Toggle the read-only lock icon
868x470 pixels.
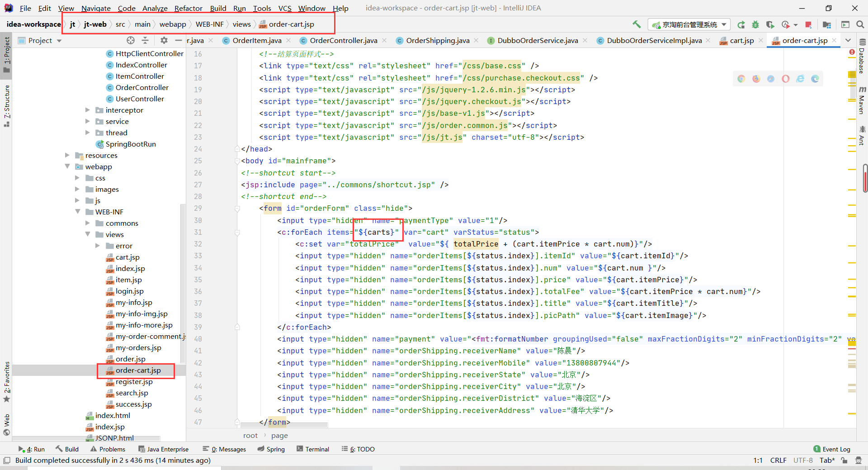844,461
